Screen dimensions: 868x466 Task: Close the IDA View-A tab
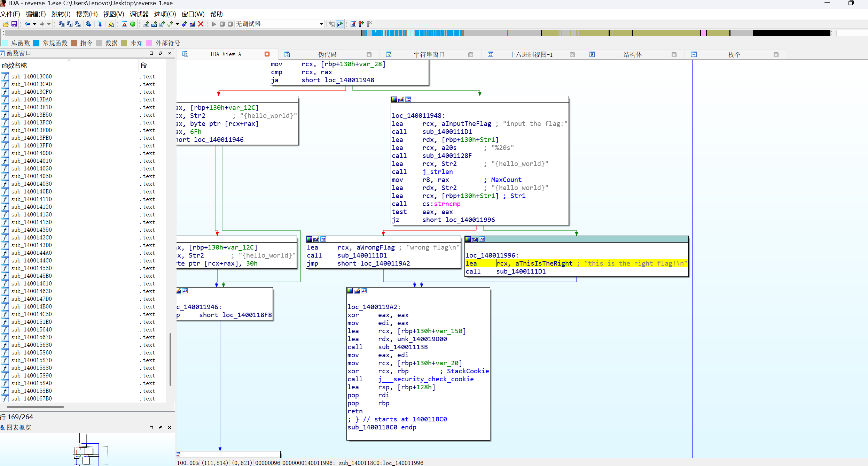pyautogui.click(x=267, y=54)
